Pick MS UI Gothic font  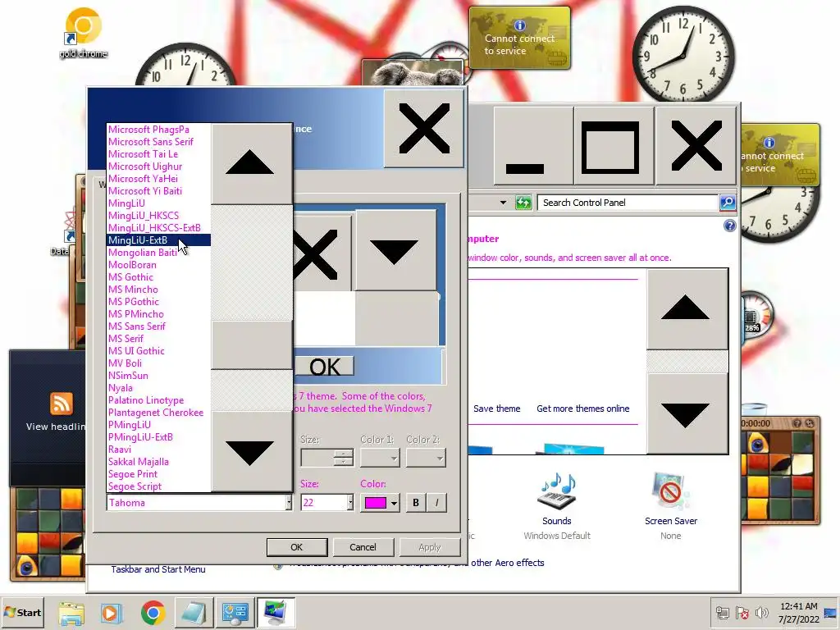click(x=158, y=351)
